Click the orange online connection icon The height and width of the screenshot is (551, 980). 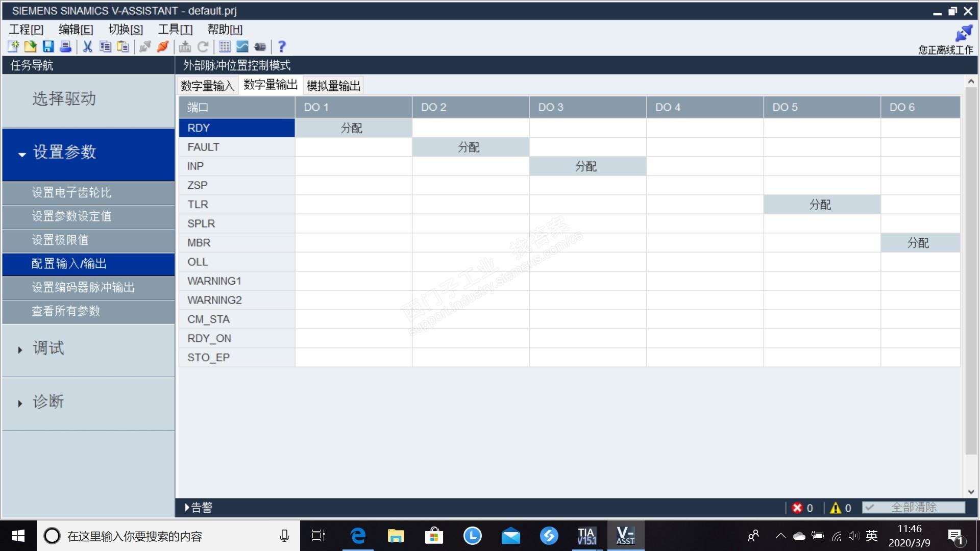tap(163, 47)
